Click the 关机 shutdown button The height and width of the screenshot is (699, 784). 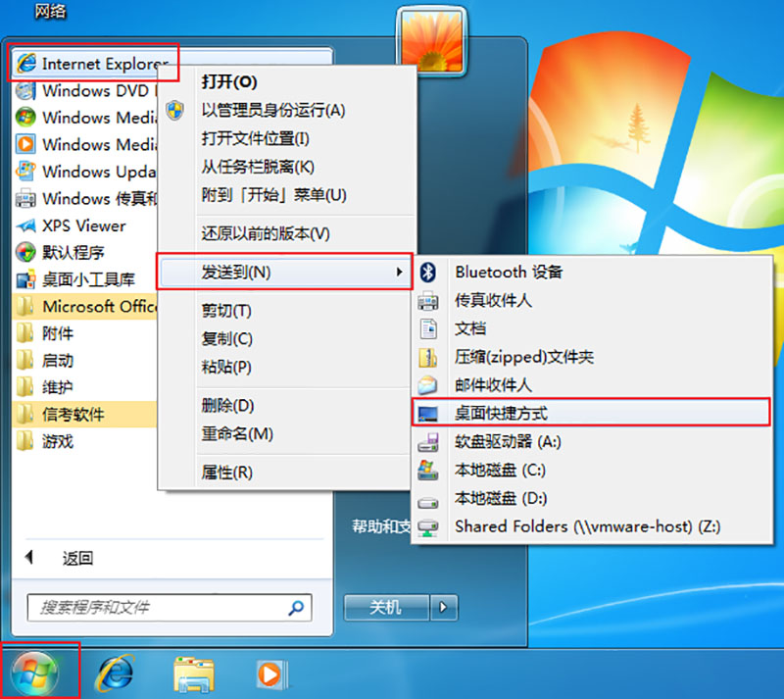386,608
